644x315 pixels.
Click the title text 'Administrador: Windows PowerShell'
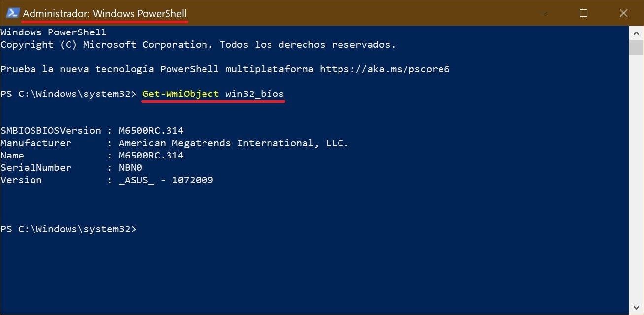tap(104, 14)
